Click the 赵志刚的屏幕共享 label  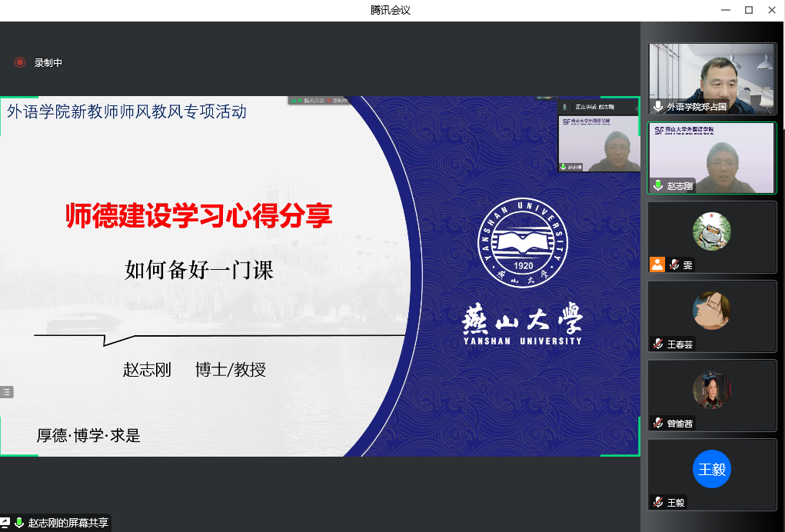(x=68, y=523)
